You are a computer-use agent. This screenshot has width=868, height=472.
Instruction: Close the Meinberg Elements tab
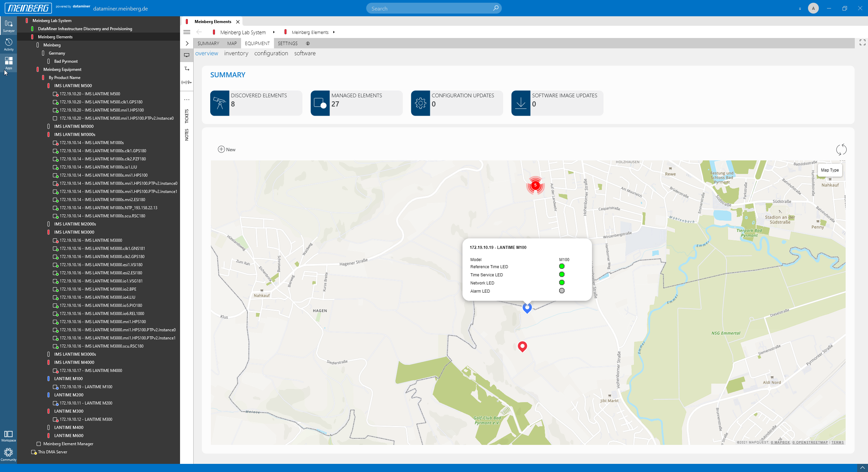point(238,22)
